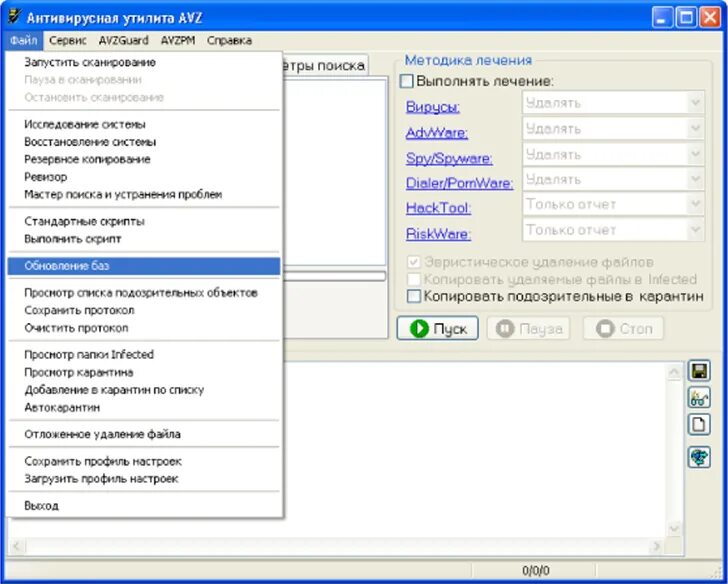Open the Dialer/PornWare action dropdown
This screenshot has width=728, height=584.
pyautogui.click(x=613, y=179)
